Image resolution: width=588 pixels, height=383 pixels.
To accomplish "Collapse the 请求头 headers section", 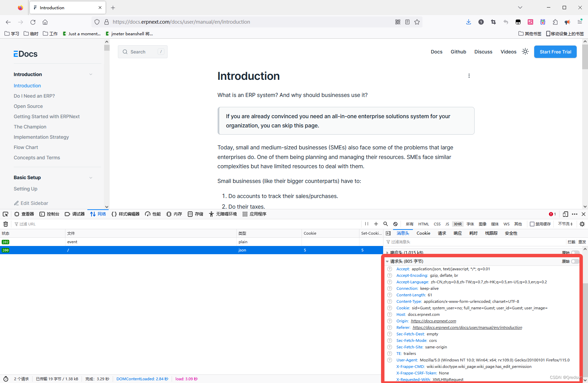I will [x=387, y=261].
